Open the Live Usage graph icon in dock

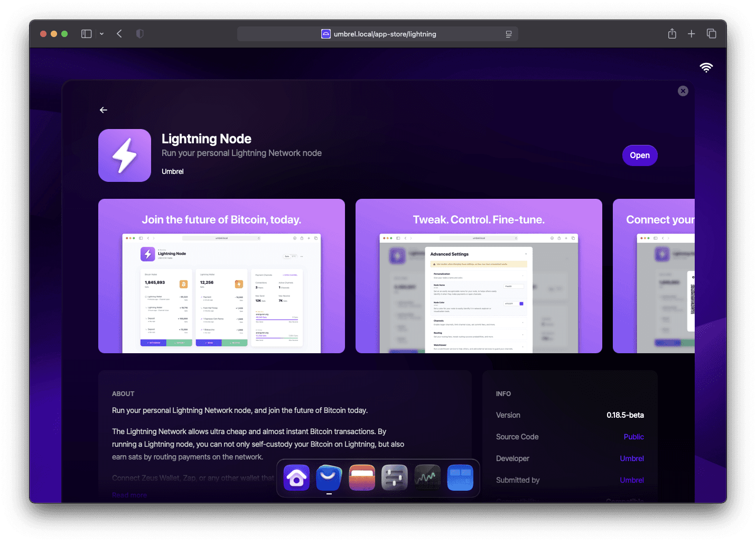427,477
